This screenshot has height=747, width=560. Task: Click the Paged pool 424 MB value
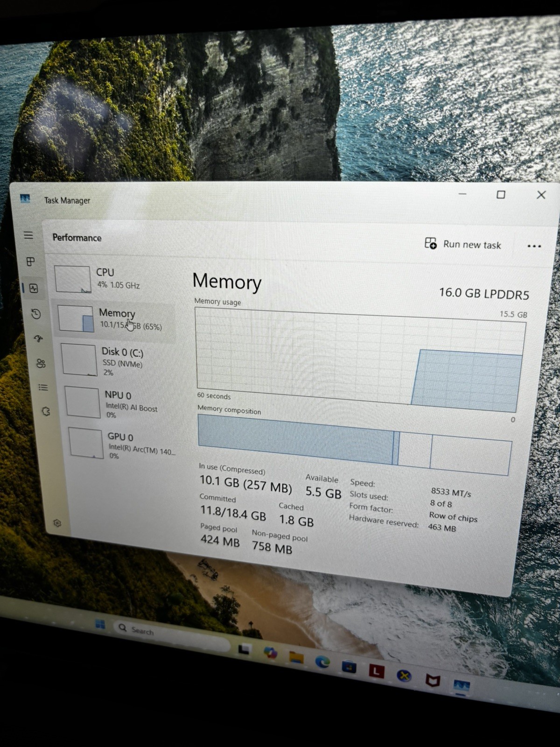click(220, 541)
